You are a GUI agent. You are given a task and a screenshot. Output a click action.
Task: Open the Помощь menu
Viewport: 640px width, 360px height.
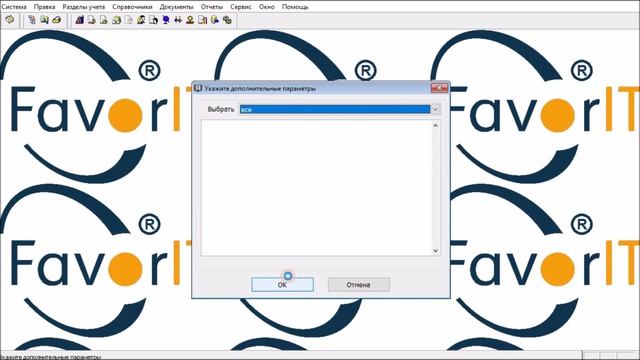point(295,7)
